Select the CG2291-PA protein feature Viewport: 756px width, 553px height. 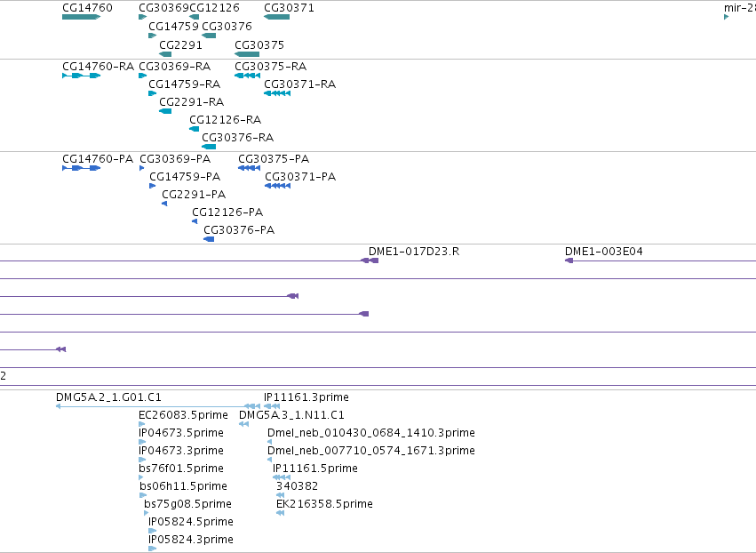click(164, 204)
